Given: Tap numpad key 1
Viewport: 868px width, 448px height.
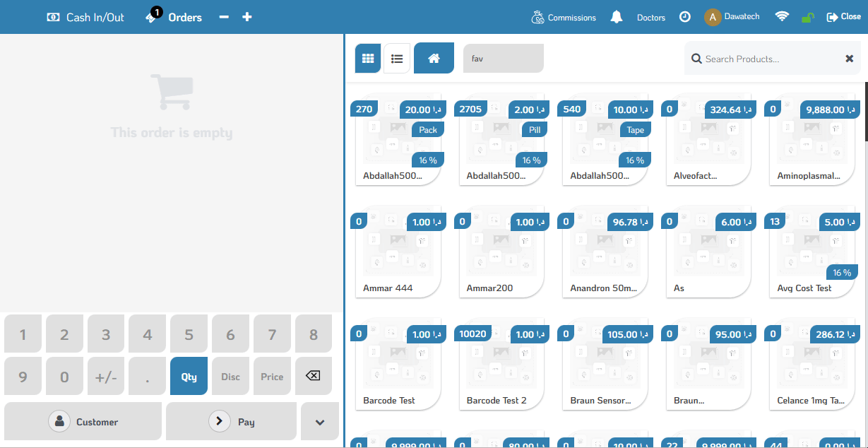Looking at the screenshot, I should (23, 334).
